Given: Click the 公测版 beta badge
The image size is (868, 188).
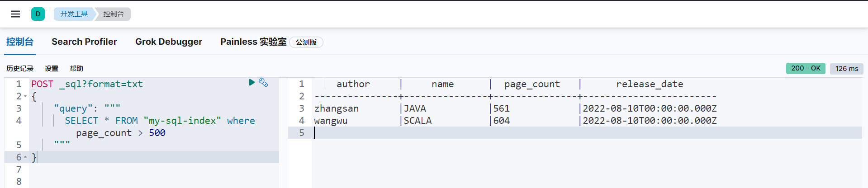Looking at the screenshot, I should pyautogui.click(x=306, y=42).
